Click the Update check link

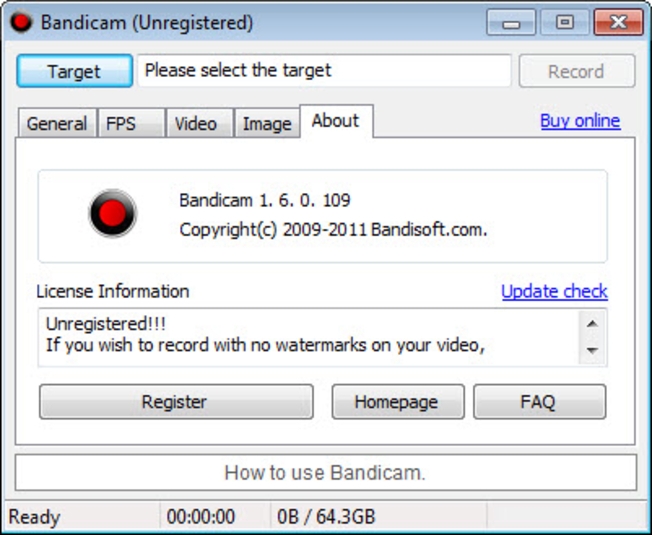(x=554, y=292)
